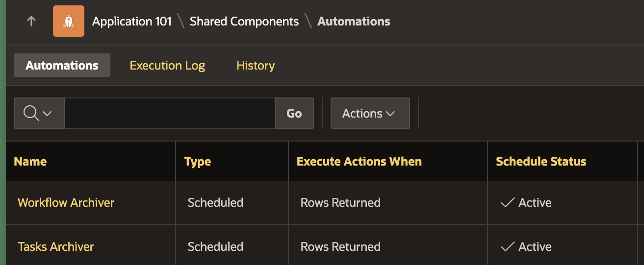Screen dimensions: 644x265
Task: Switch to the Execution Log tab
Action: coord(167,66)
